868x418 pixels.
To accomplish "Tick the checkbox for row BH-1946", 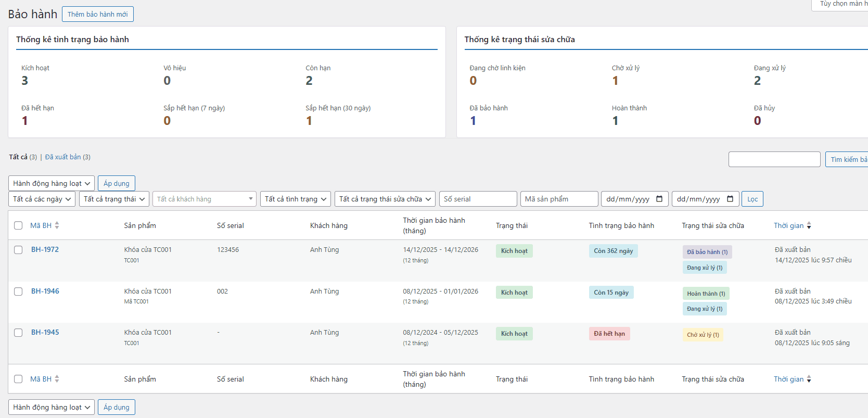I will [x=18, y=292].
